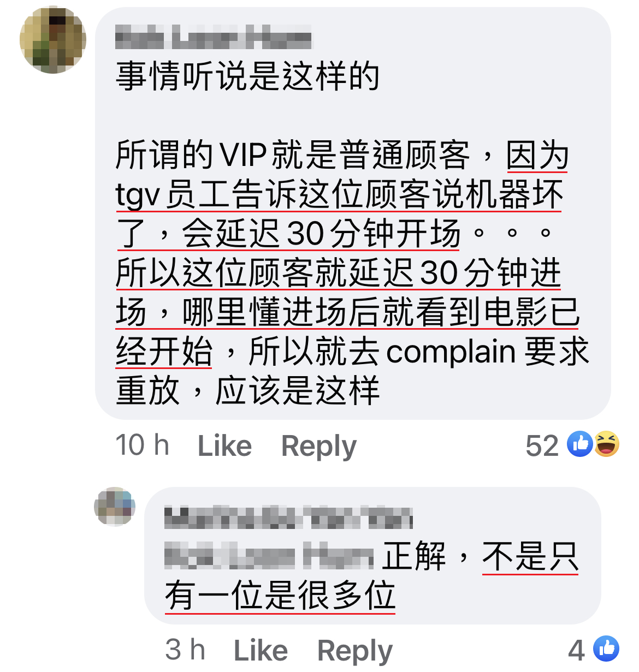Screen dimensions: 639x672
Task: Show who reacted via the 4 count
Action: 577,650
